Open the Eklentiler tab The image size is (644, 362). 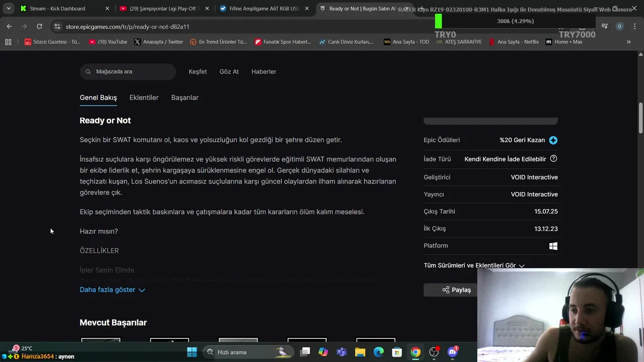[x=144, y=98]
